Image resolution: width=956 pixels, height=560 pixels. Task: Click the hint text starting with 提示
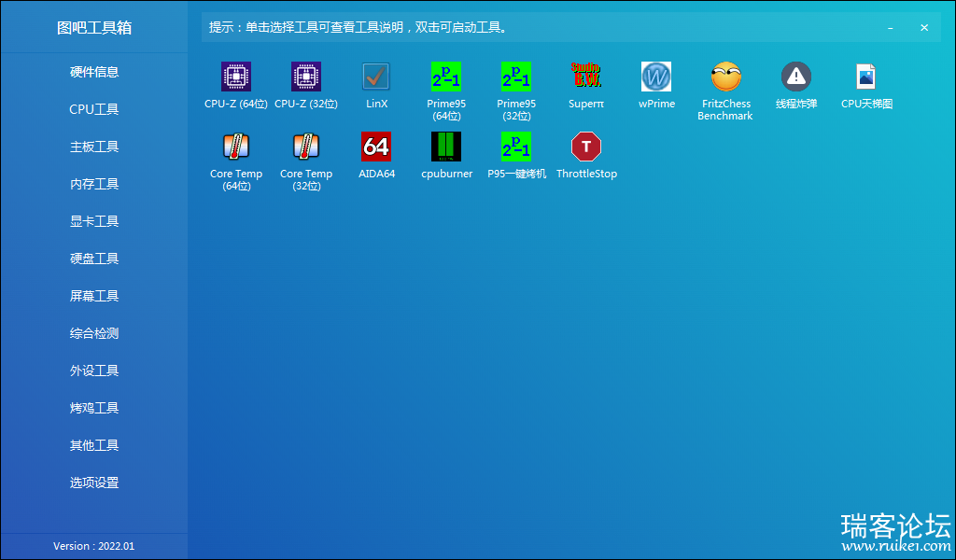pyautogui.click(x=358, y=27)
